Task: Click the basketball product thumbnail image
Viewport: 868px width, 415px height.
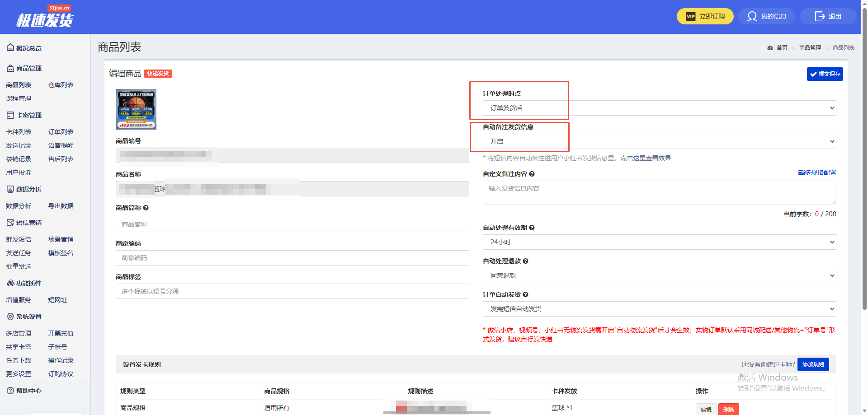Action: [136, 109]
